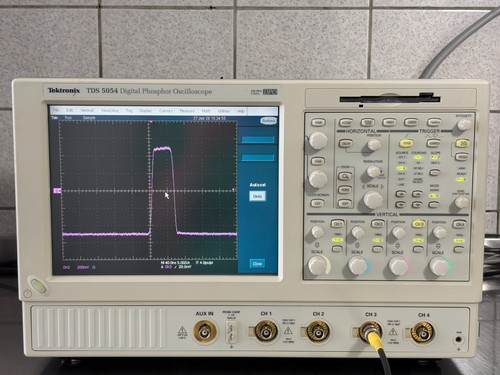Push the trigger SOURCE up arrow
Image resolution: width=500 pixels, height=375 pixels.
(x=400, y=194)
